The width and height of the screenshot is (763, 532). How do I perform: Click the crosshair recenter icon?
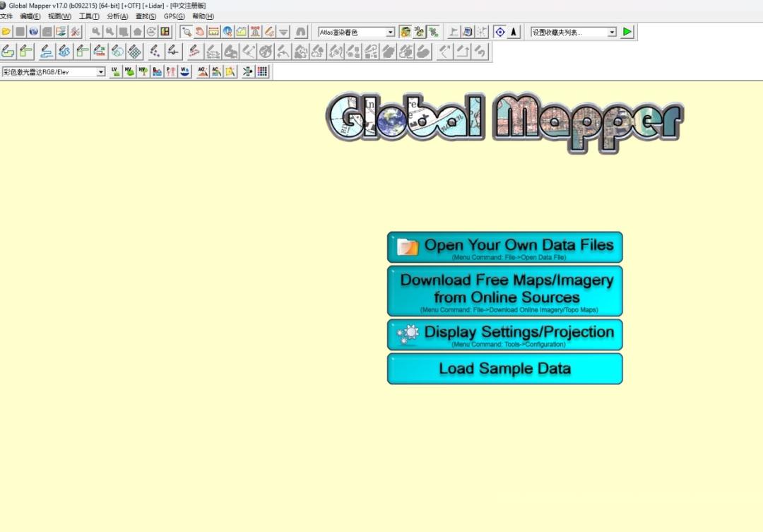tap(499, 31)
